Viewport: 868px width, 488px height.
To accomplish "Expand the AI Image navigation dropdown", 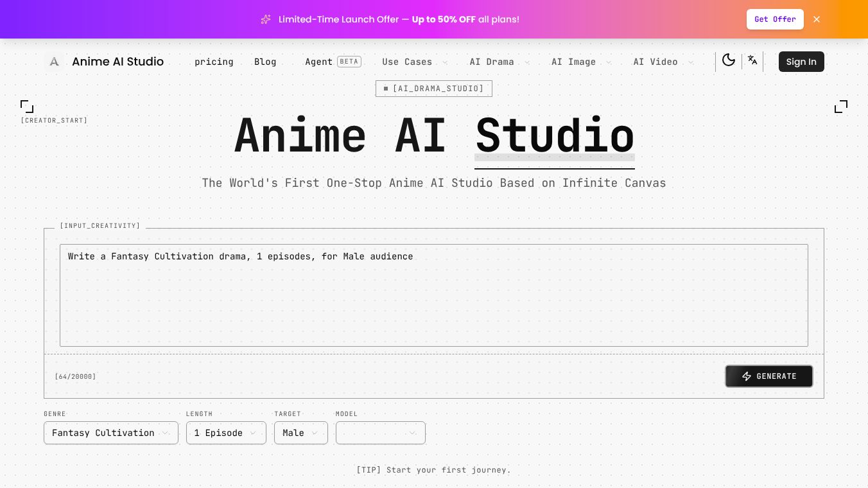I will pos(609,62).
